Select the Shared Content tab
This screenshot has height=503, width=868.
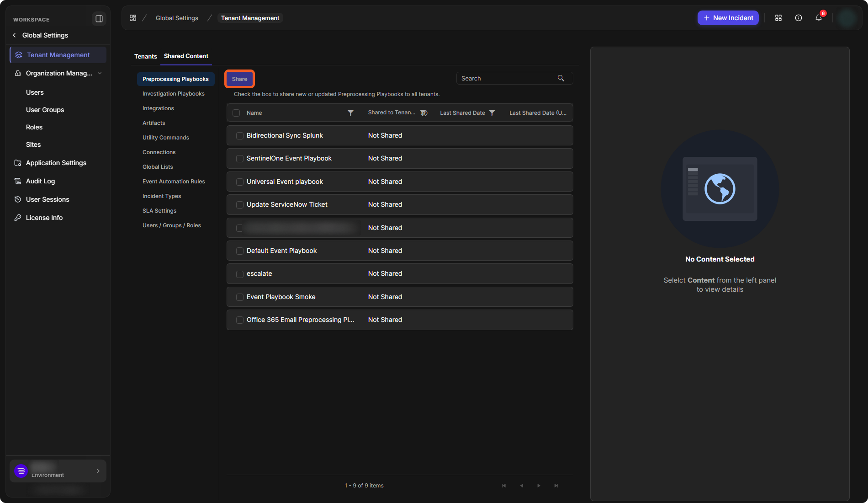(x=186, y=56)
